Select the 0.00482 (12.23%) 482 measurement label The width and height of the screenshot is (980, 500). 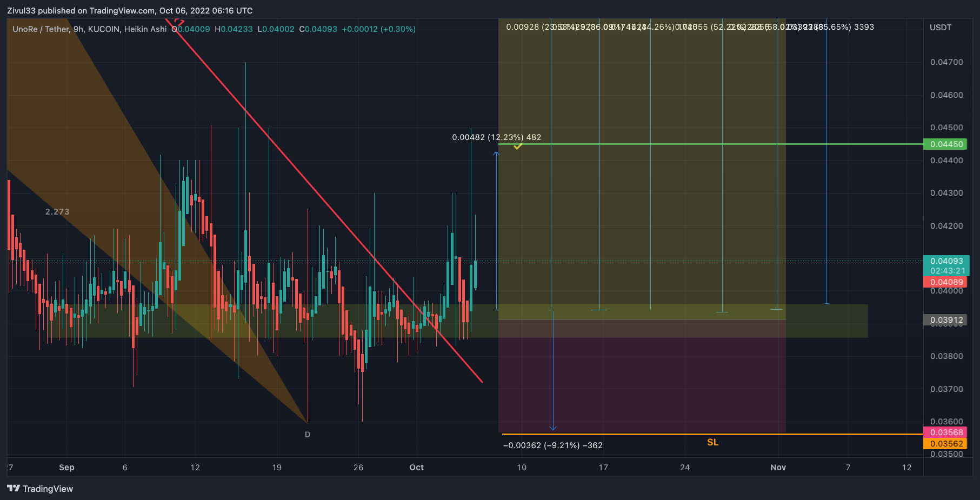tap(497, 137)
